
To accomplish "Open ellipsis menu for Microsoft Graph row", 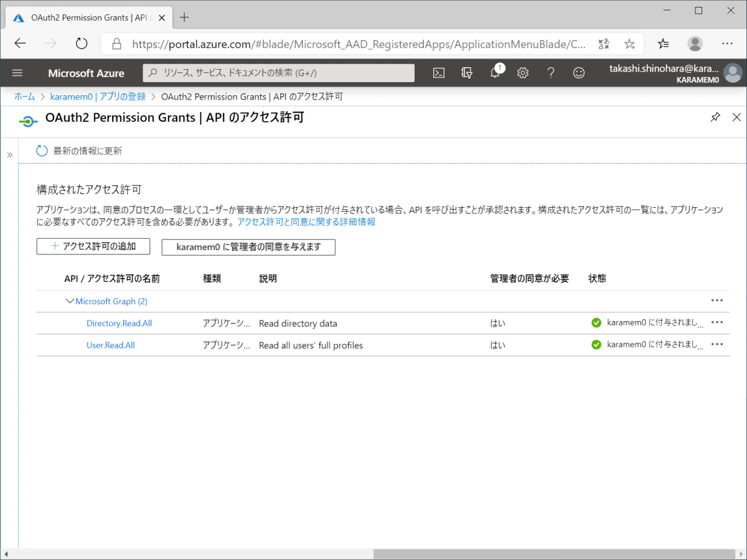I will click(717, 301).
